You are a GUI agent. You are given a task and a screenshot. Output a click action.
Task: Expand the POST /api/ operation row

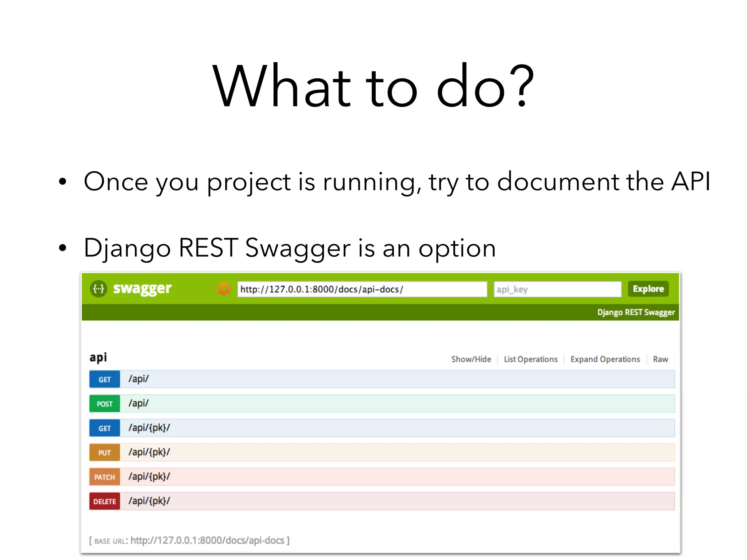382,404
